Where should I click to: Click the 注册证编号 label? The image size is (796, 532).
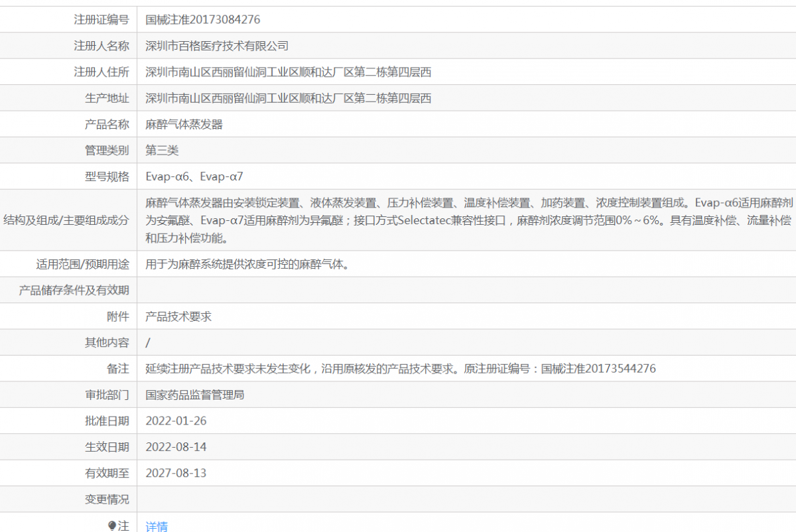point(101,20)
